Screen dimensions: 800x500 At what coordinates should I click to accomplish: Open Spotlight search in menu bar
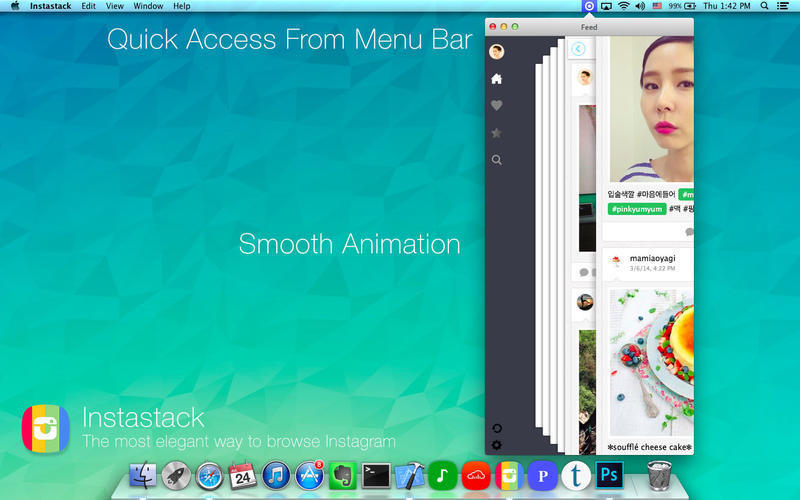click(x=764, y=6)
